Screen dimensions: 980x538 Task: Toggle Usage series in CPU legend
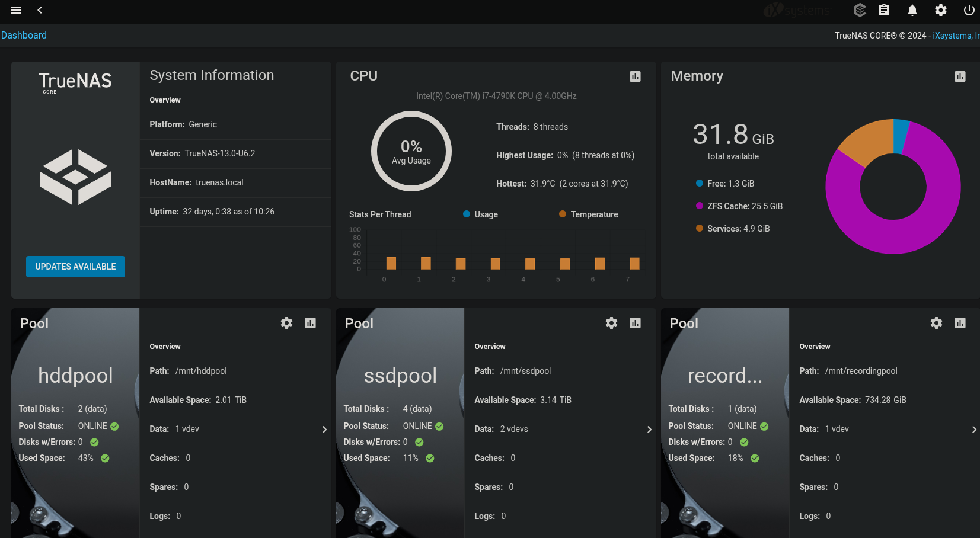click(481, 214)
